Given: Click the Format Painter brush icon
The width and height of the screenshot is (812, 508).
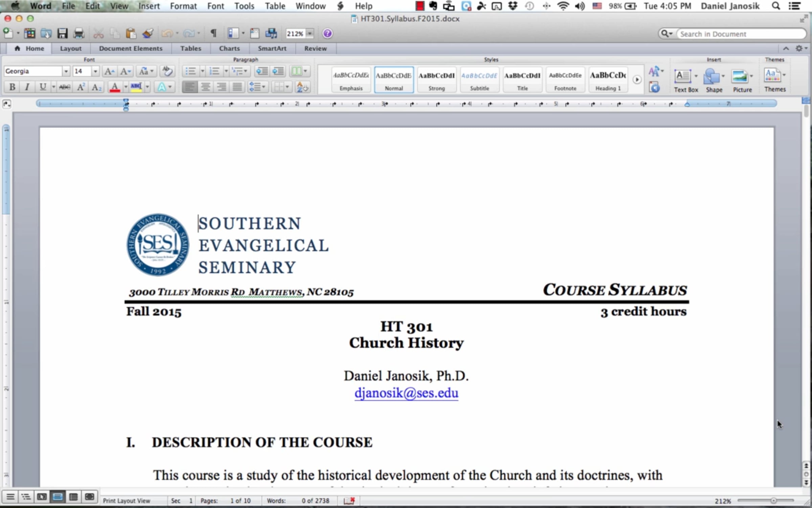Looking at the screenshot, I should point(148,33).
